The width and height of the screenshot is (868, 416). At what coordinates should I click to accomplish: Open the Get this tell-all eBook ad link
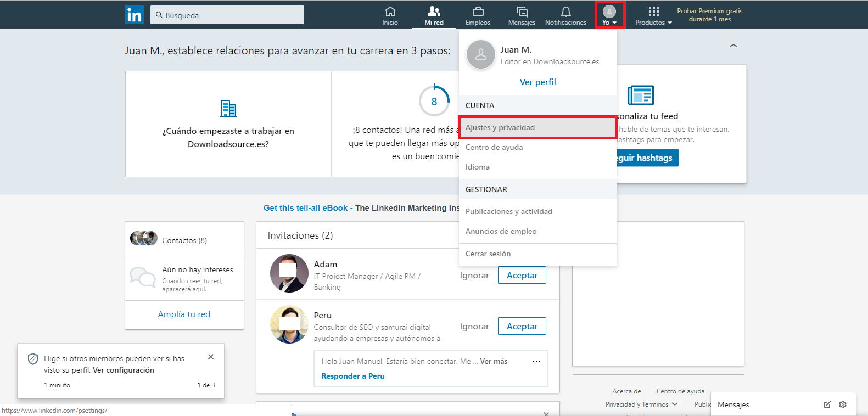305,207
